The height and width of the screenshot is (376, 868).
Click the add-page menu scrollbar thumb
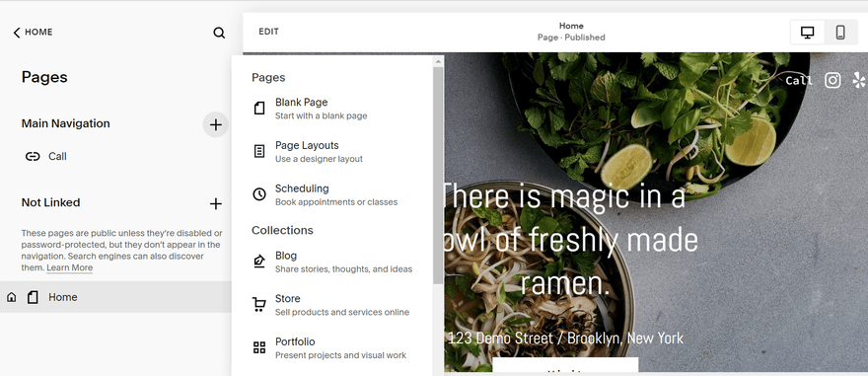(438, 175)
